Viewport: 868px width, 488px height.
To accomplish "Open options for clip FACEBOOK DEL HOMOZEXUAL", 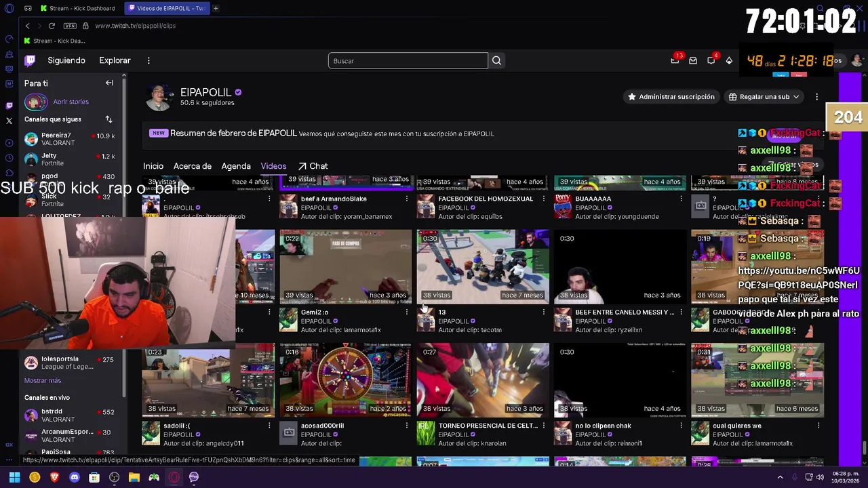I will tap(543, 199).
